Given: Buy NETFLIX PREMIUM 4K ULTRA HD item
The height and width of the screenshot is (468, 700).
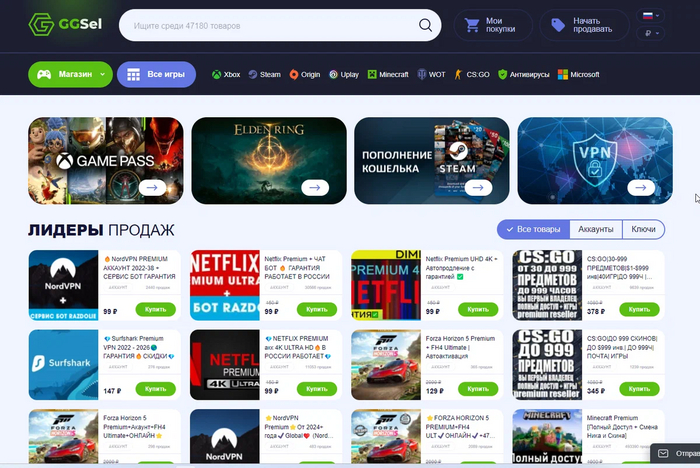Looking at the screenshot, I should coord(317,389).
